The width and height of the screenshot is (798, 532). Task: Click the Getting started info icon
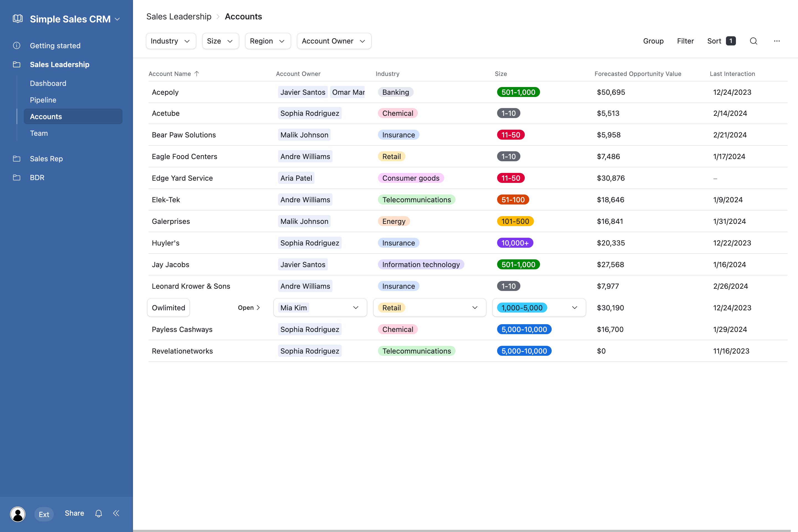pos(17,45)
